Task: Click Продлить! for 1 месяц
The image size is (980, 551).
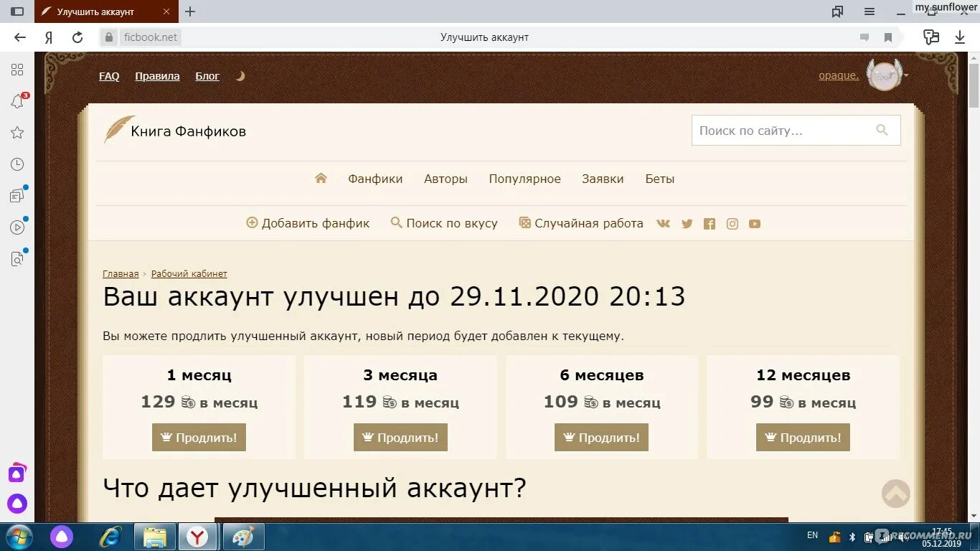Action: point(199,438)
